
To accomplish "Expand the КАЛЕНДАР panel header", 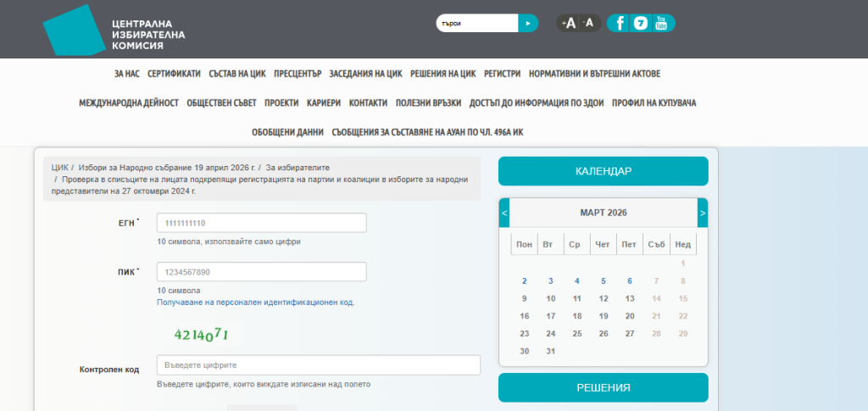I will (x=603, y=171).
